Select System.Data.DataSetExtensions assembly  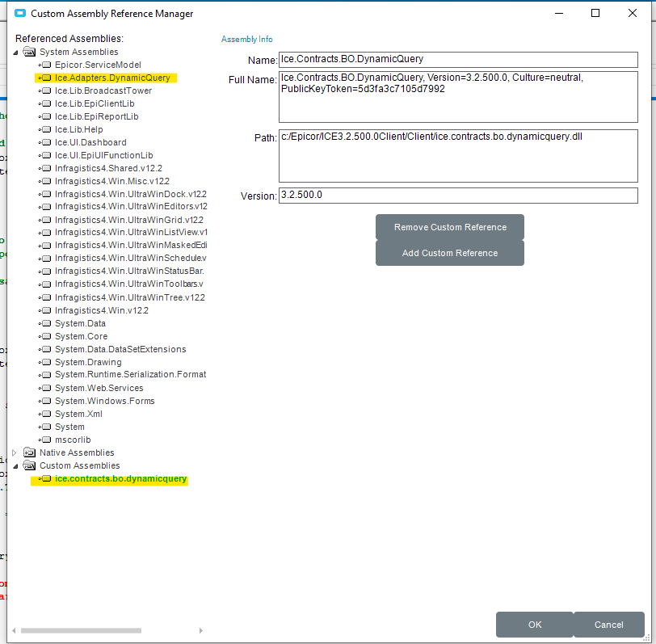[x=120, y=349]
